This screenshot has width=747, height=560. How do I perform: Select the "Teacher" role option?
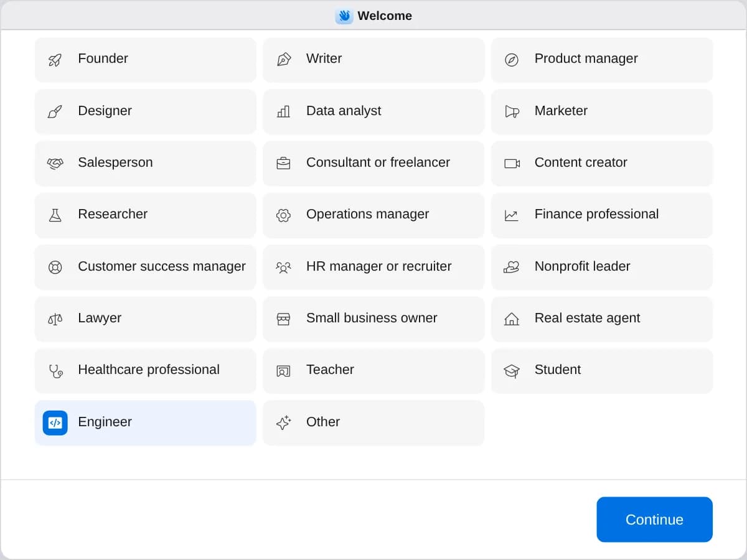tap(374, 371)
